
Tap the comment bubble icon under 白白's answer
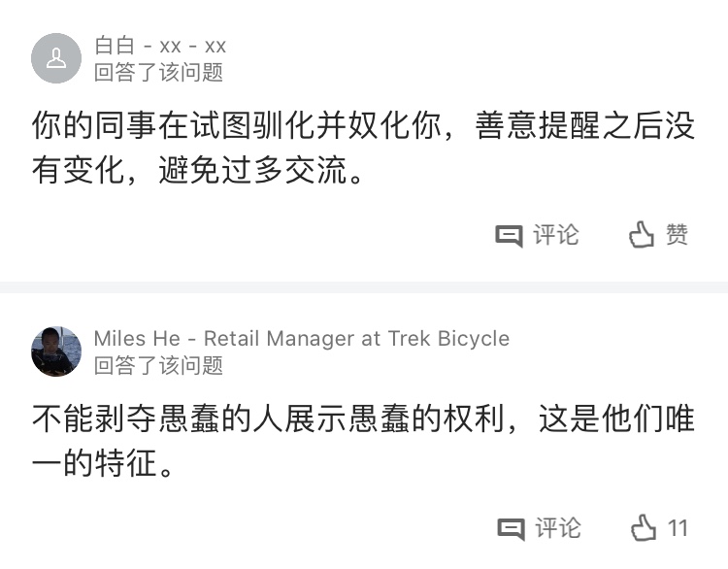click(509, 236)
